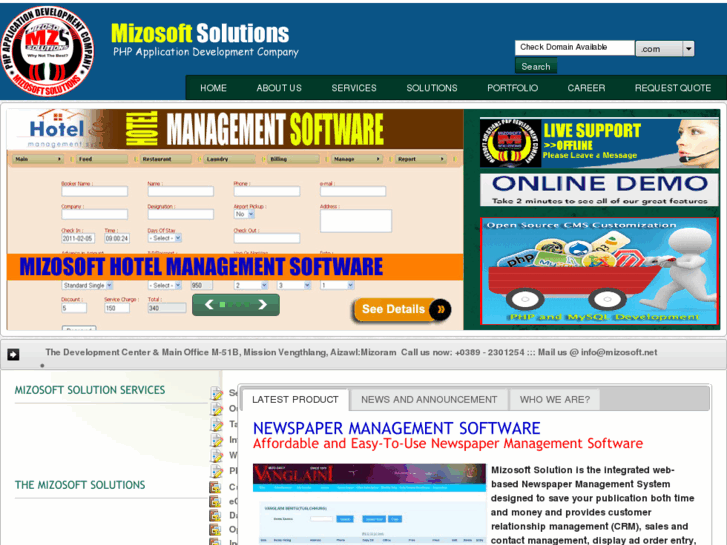This screenshot has height=545, width=727.
Task: Click the 'PHP Application Development Company' tagline
Action: (x=205, y=52)
